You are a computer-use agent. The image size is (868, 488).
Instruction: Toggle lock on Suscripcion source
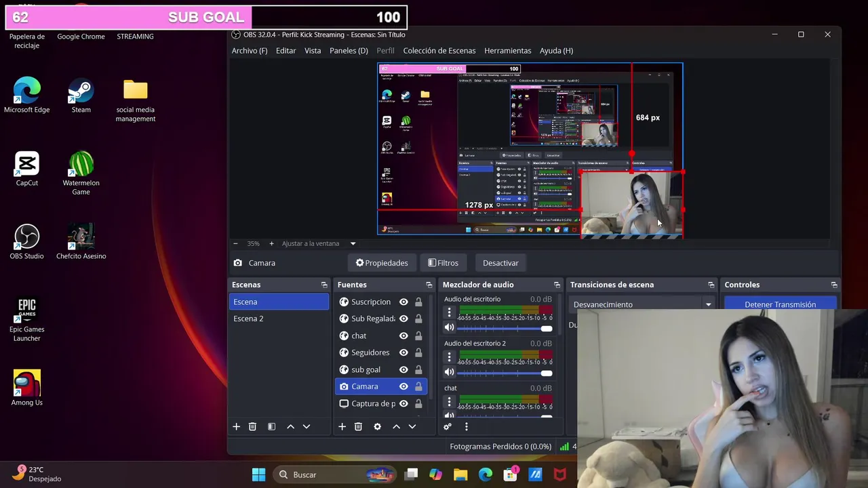418,302
